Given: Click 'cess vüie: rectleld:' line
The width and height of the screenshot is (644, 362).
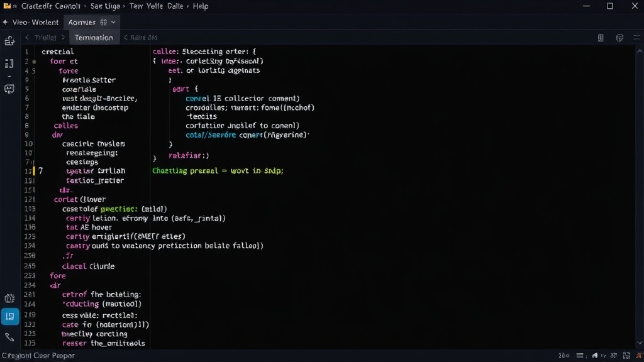Looking at the screenshot, I should pyautogui.click(x=100, y=315).
